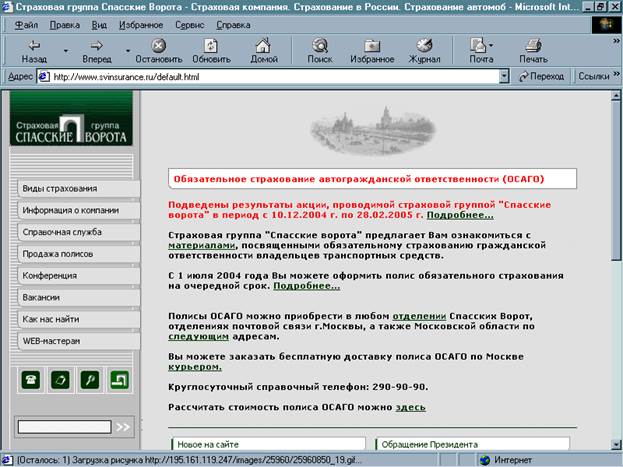Open the Файл menu

pyautogui.click(x=28, y=23)
